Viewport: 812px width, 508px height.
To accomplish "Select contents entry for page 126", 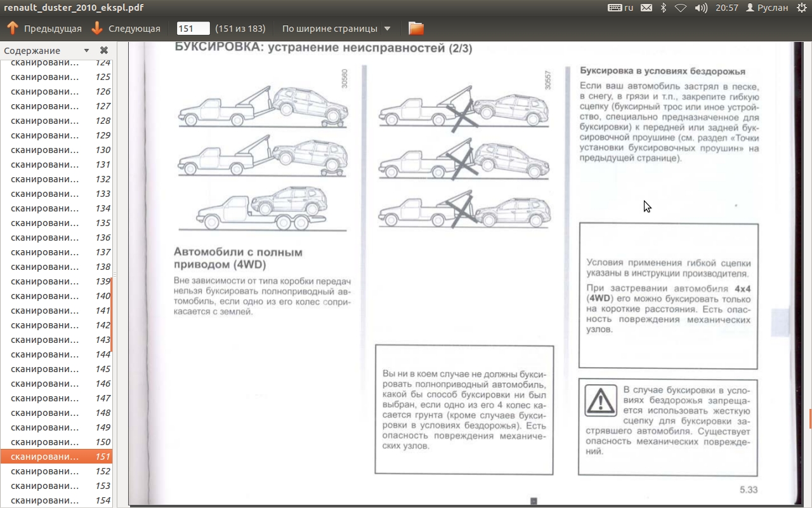I will pyautogui.click(x=56, y=91).
